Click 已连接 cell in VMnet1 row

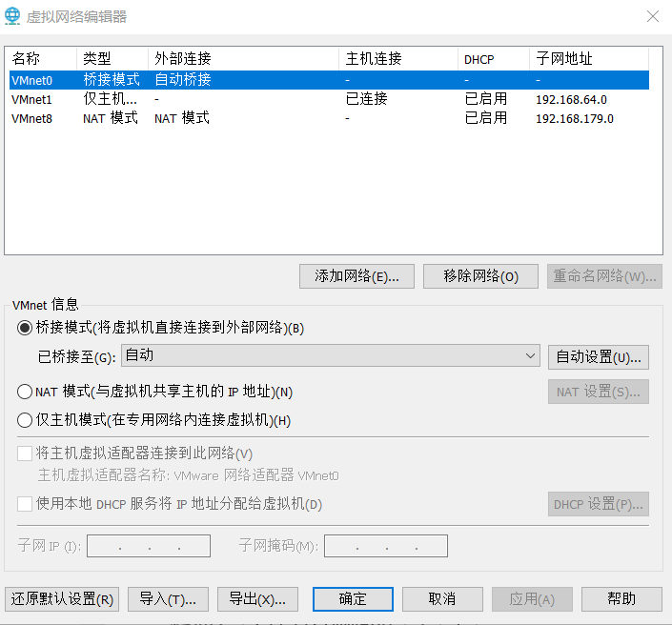[366, 99]
